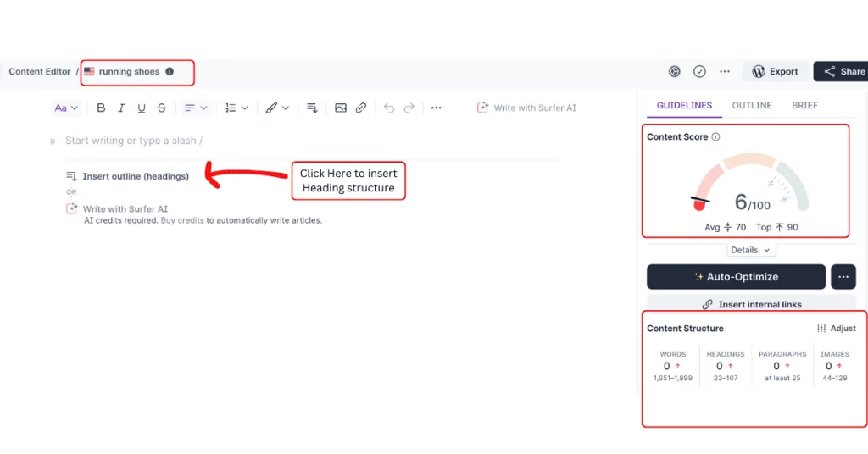
Task: Adjust the Content Structure settings
Action: click(x=837, y=329)
